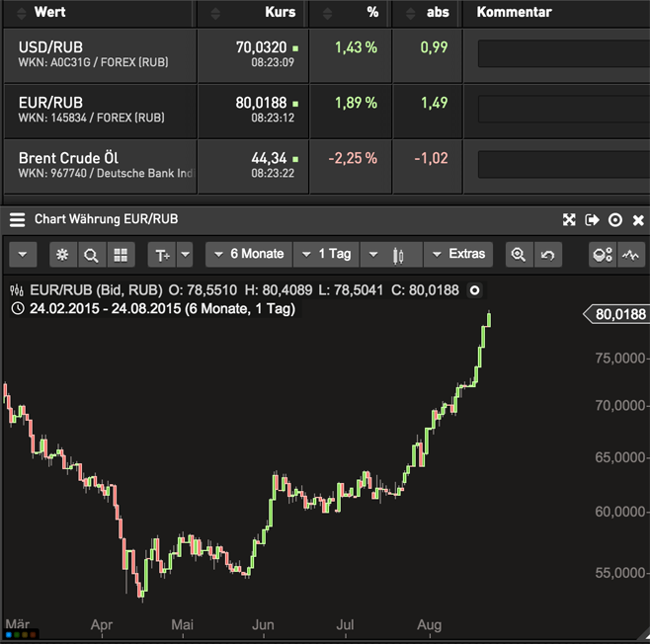Click the indicator line-wave icon
This screenshot has height=644, width=650.
(x=631, y=255)
